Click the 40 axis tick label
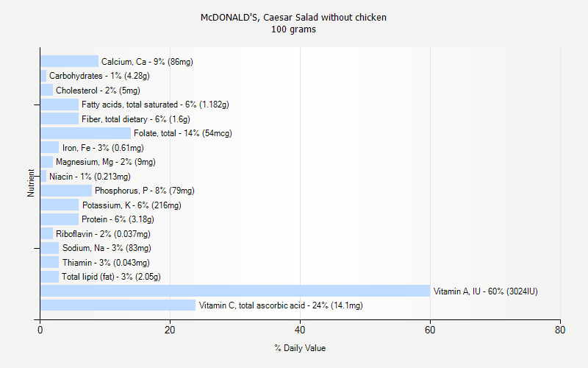Image resolution: width=588 pixels, height=368 pixels. [x=300, y=330]
